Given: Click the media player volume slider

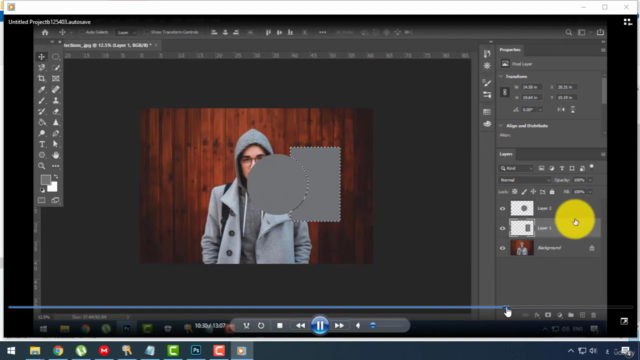Looking at the screenshot, I should 386,325.
